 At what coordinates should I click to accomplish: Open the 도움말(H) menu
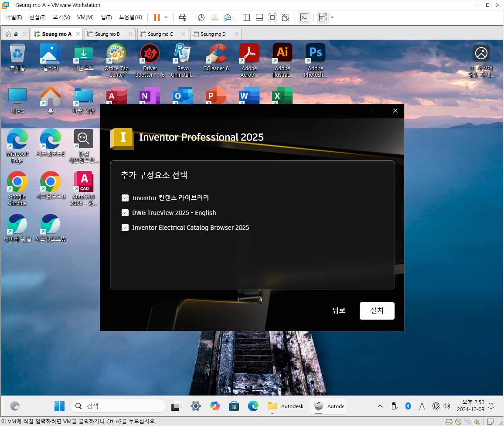point(130,17)
